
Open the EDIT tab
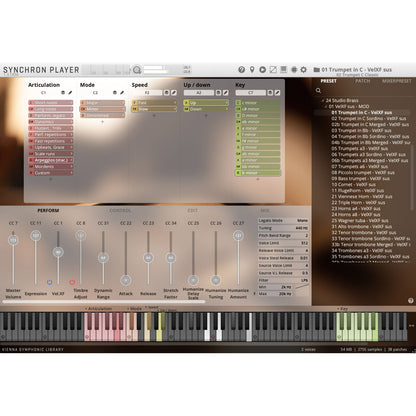192,211
